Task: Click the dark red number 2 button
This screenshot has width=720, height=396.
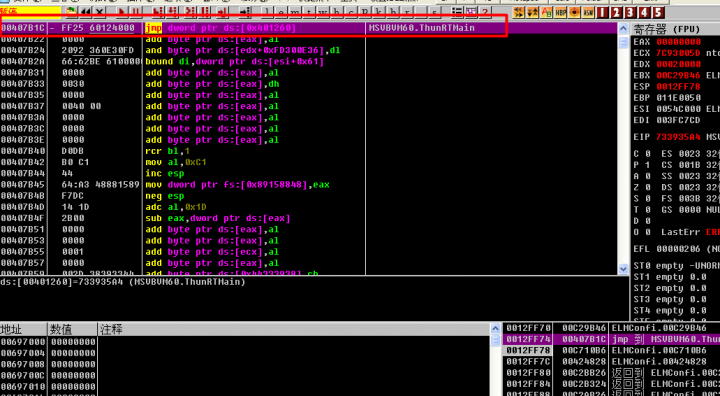Action: point(616,12)
